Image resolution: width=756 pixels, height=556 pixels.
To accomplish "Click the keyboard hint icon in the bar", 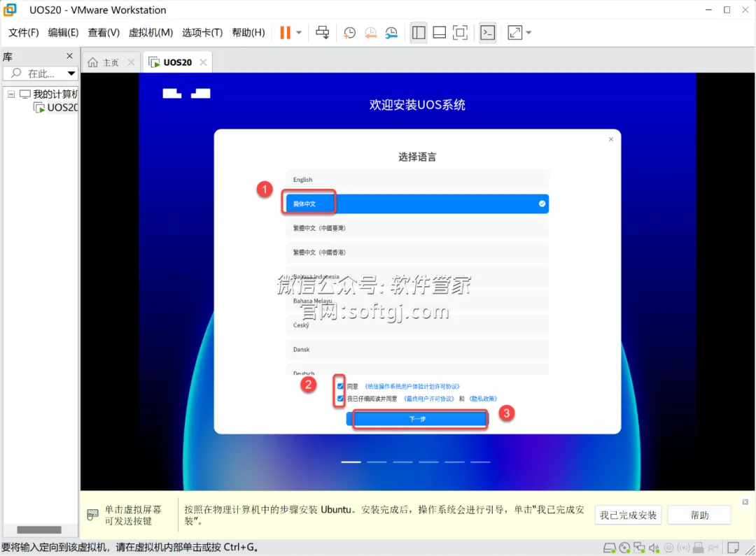I will coord(92,515).
